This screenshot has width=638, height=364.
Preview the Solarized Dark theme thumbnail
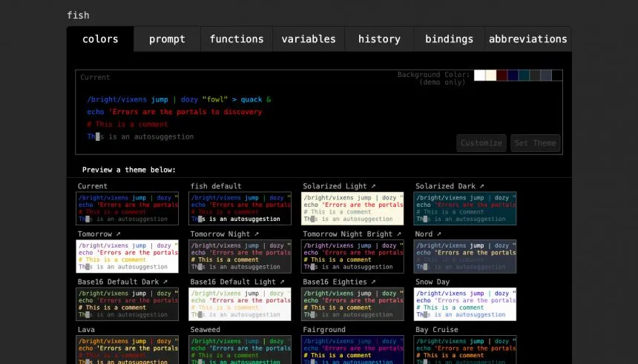465,208
